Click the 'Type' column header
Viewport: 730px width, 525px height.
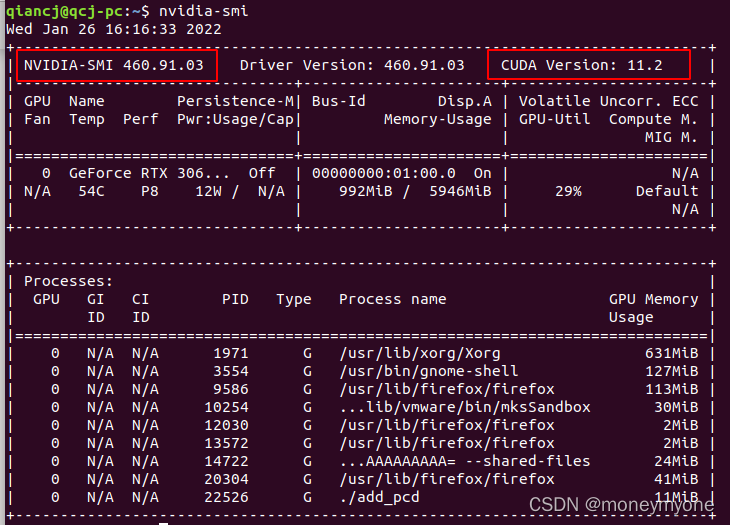pos(294,299)
